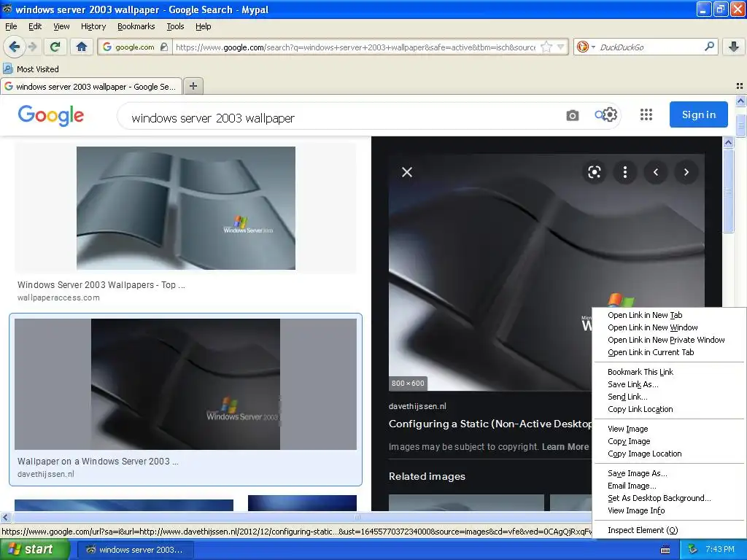The height and width of the screenshot is (560, 747).
Task: Open the wallpaperaccess.com wallpaper thumbnail
Action: coord(186,208)
